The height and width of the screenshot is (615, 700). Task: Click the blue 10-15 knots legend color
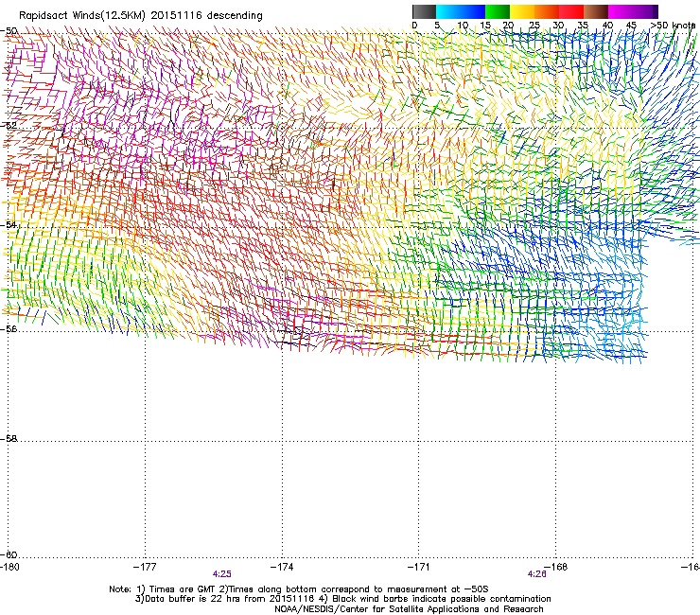point(473,11)
